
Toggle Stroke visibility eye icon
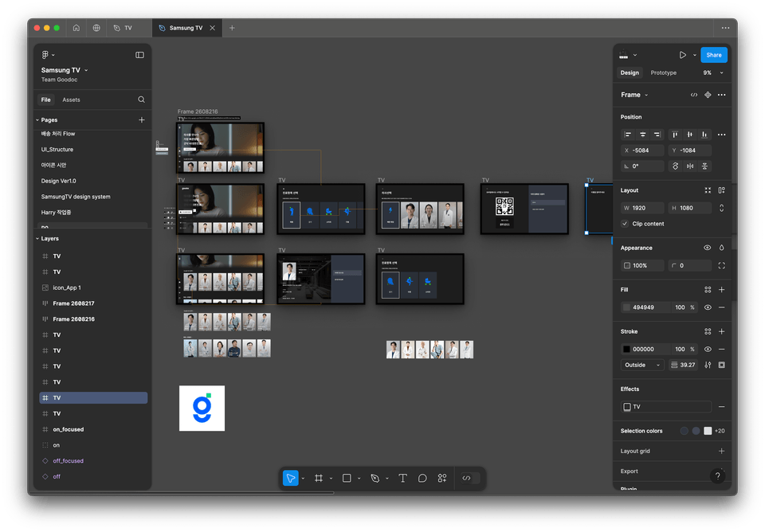click(x=708, y=349)
